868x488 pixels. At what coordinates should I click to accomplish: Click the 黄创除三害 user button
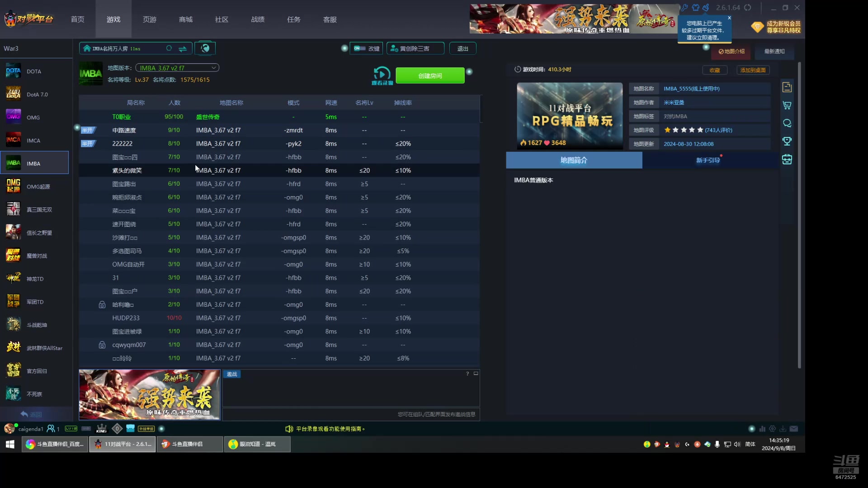[415, 48]
